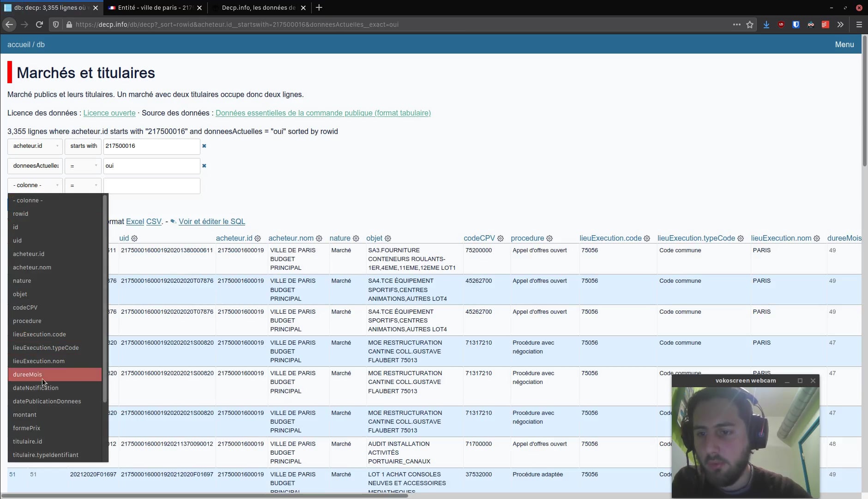Open the browser hamburger menu

click(x=859, y=24)
